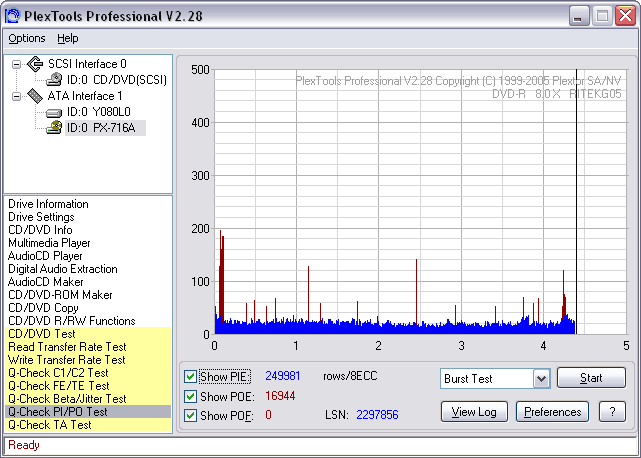Click the SCSI Interface 0 connector icon
This screenshot has height=458, width=641.
(x=35, y=64)
